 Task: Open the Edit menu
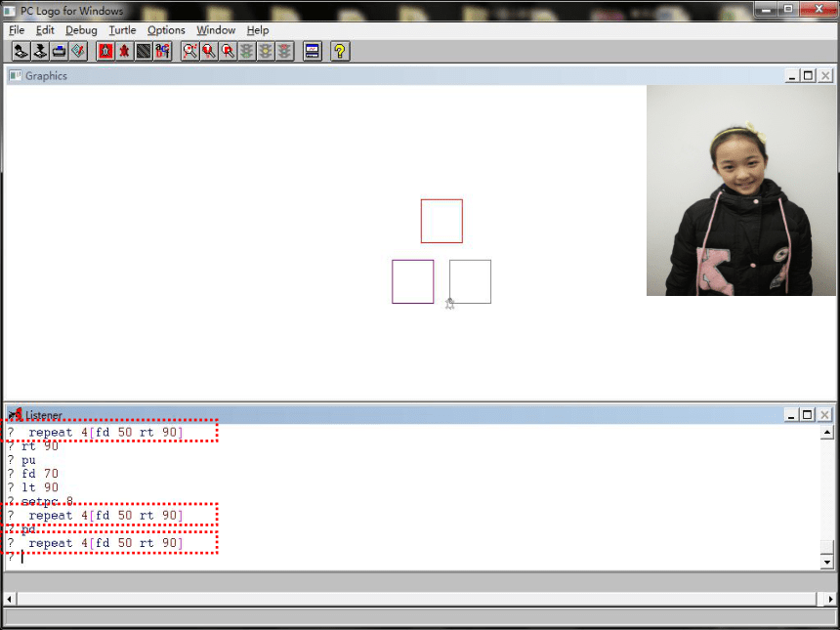click(45, 30)
